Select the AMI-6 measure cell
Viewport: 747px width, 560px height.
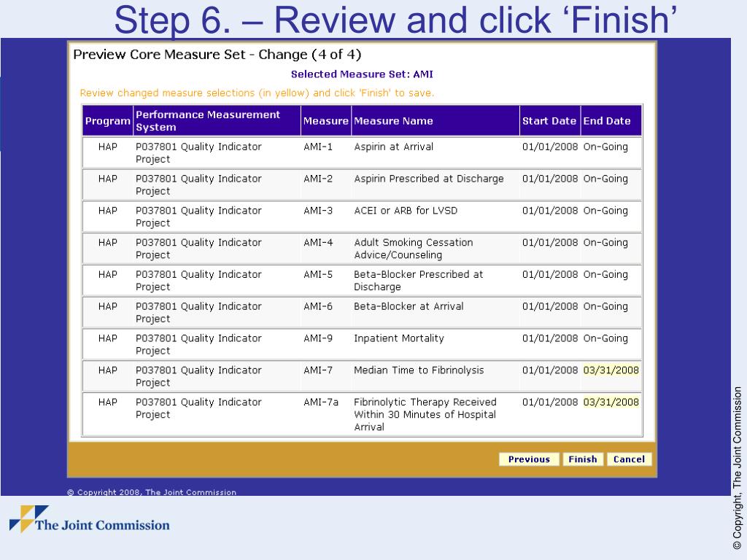[318, 306]
